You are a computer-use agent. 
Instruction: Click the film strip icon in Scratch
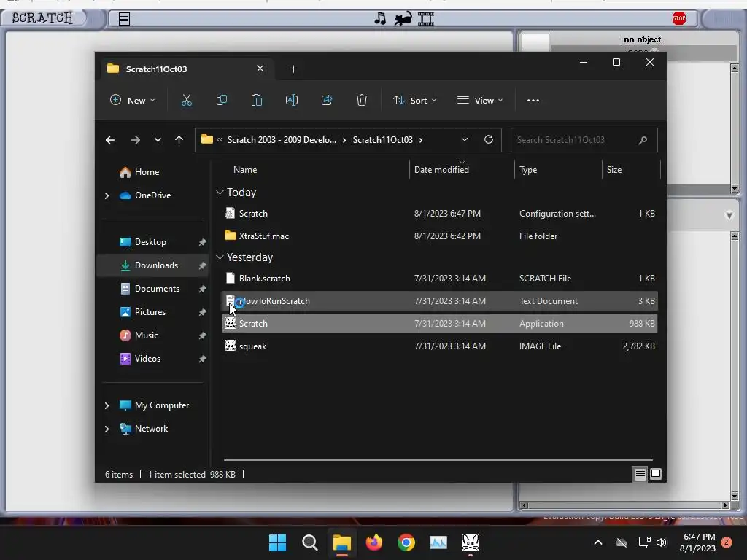pyautogui.click(x=426, y=18)
